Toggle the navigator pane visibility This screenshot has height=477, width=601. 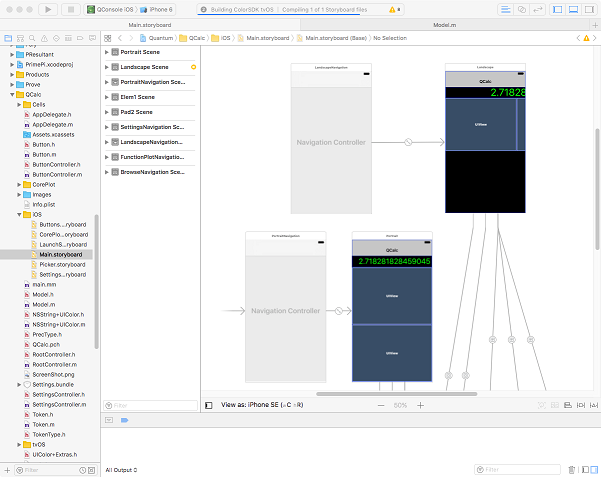[558, 10]
